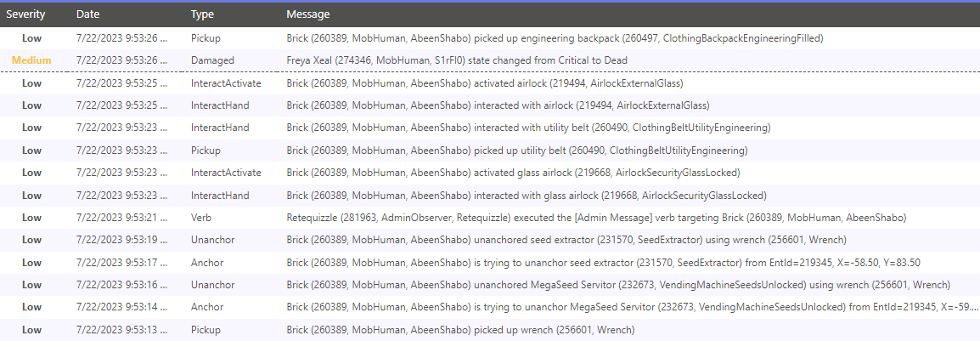Select the interacted with AirlockSecurityGlassLocked entry
Viewport: 980px width, 341px height.
(490, 196)
